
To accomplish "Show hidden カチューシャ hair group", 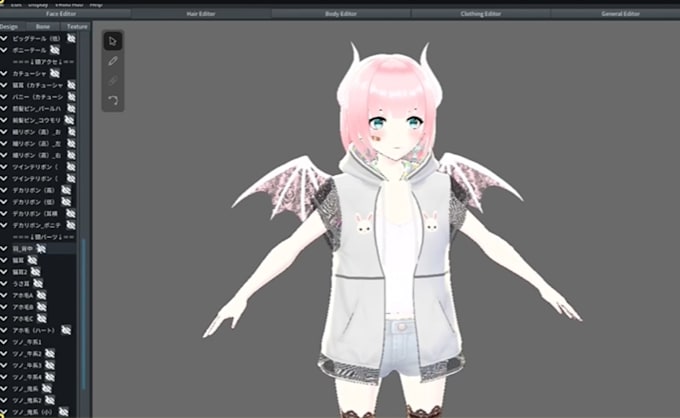I will click(x=55, y=73).
